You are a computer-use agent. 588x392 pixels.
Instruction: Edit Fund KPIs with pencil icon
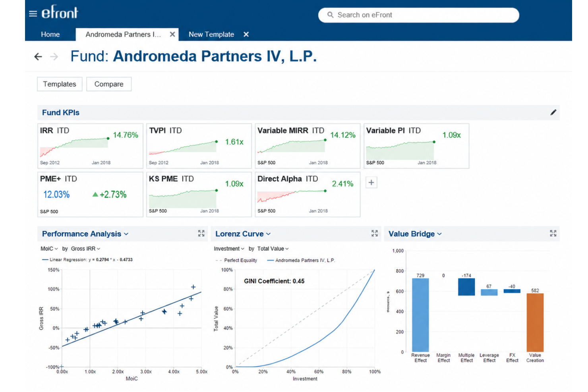(x=553, y=112)
